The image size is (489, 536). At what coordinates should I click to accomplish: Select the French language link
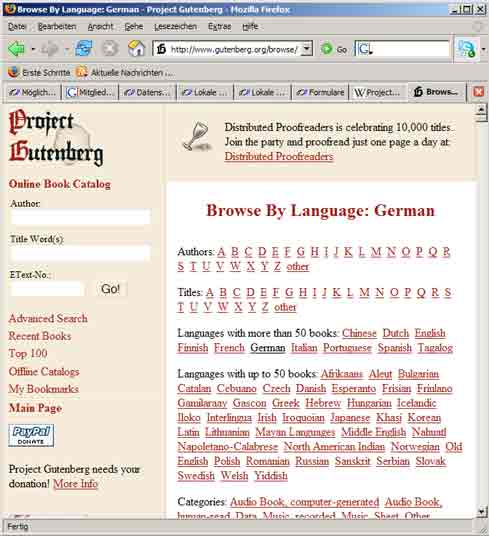click(x=229, y=348)
